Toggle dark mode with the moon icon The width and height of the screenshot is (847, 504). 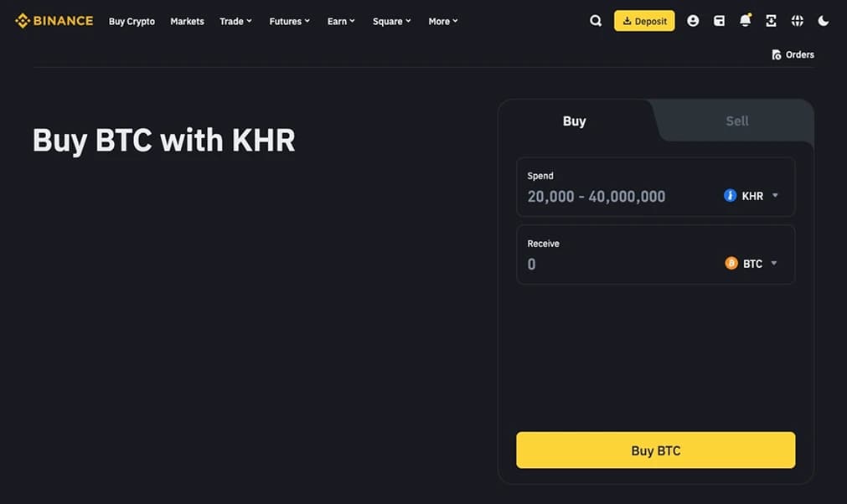click(x=823, y=20)
